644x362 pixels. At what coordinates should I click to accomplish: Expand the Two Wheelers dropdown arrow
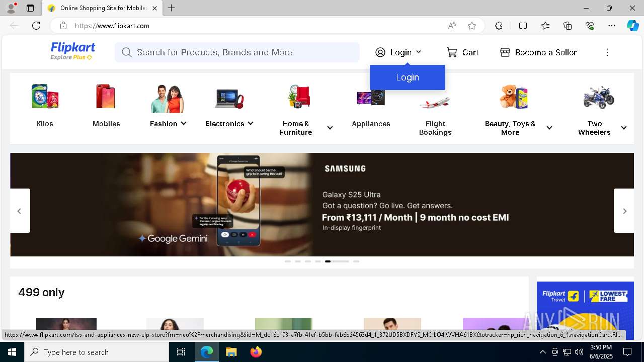pyautogui.click(x=624, y=128)
